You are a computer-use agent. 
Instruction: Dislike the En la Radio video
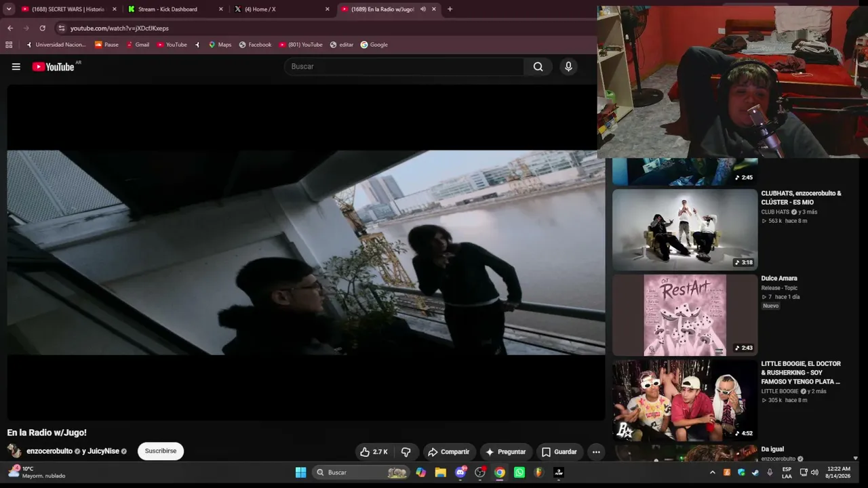point(406,452)
